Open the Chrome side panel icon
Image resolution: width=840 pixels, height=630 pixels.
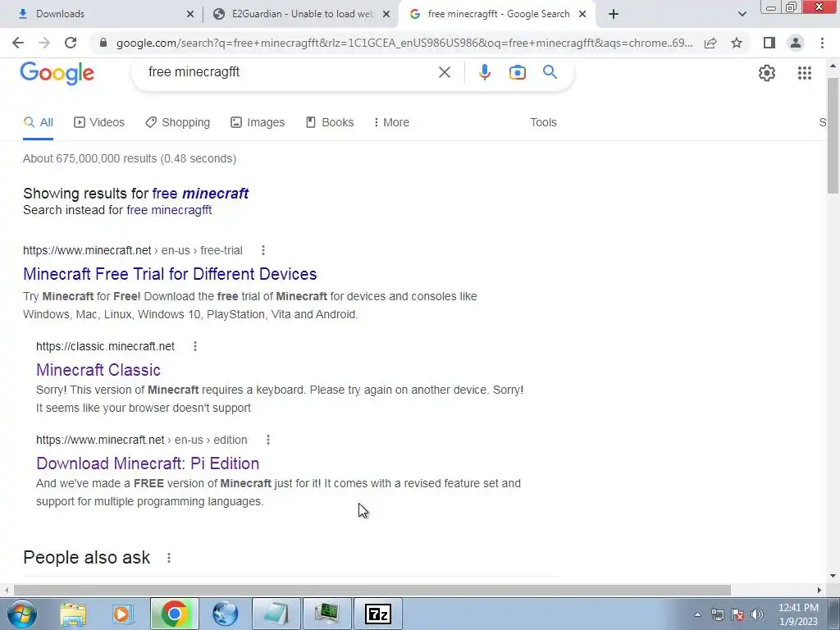click(x=769, y=43)
